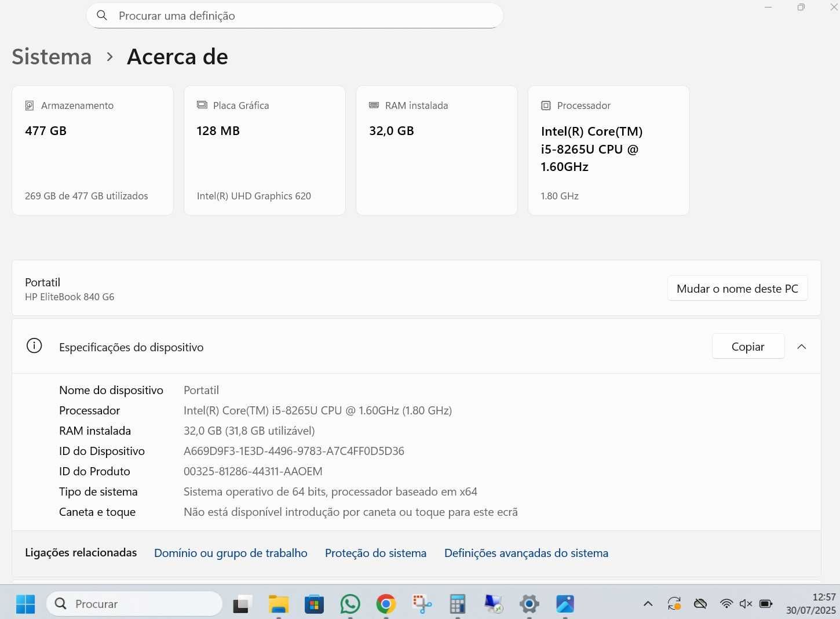Click 269 GB de 477 GB utilizados

(x=86, y=196)
